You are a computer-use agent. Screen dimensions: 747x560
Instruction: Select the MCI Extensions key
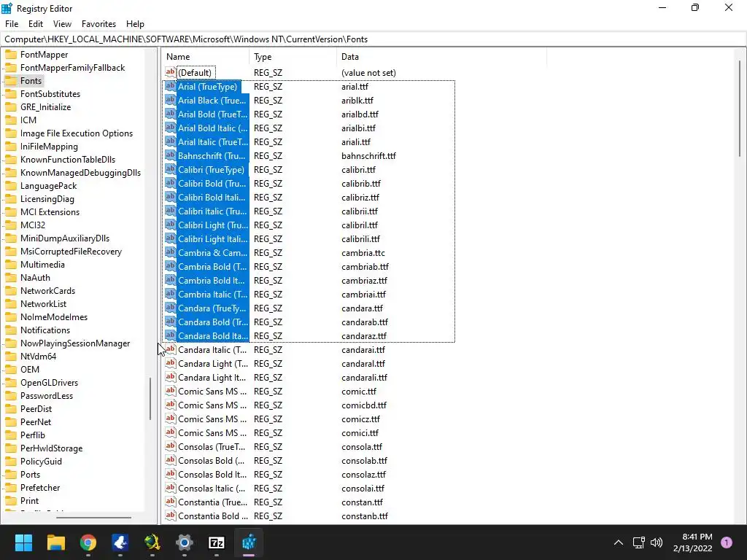point(50,212)
